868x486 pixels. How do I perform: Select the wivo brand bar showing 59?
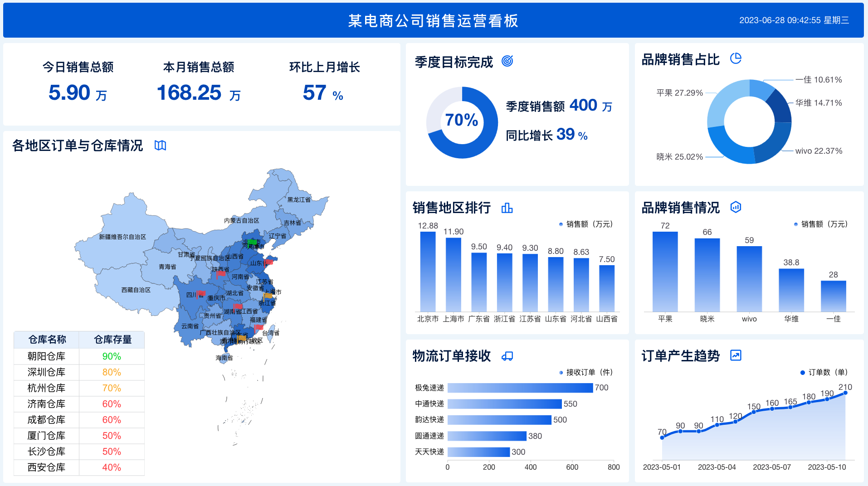coord(749,279)
